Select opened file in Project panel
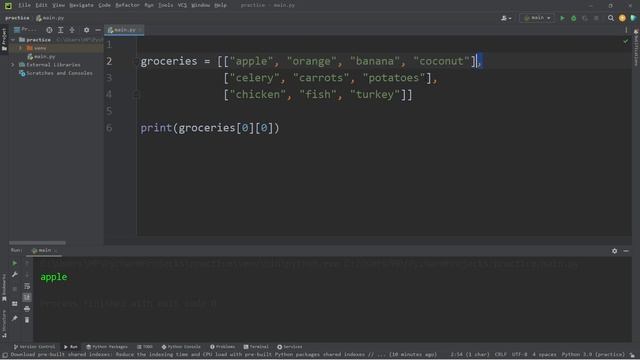 49,30
